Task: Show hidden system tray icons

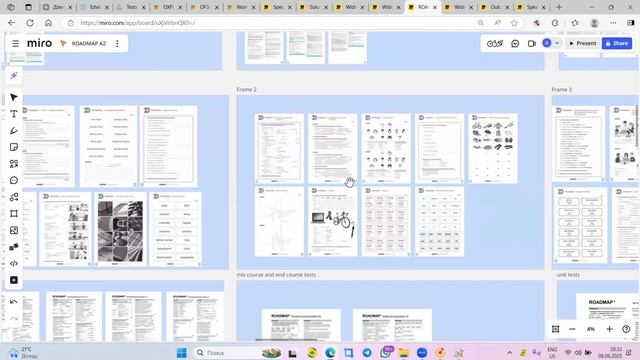Action: (x=509, y=352)
